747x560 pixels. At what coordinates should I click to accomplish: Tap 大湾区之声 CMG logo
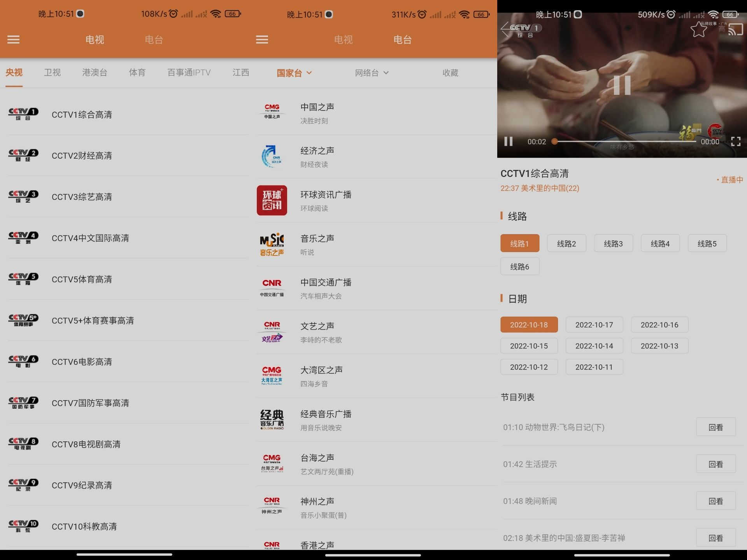click(x=272, y=376)
